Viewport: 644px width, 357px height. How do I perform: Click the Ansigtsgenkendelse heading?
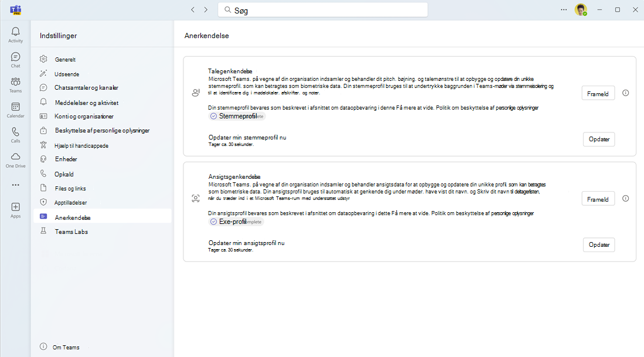(234, 176)
